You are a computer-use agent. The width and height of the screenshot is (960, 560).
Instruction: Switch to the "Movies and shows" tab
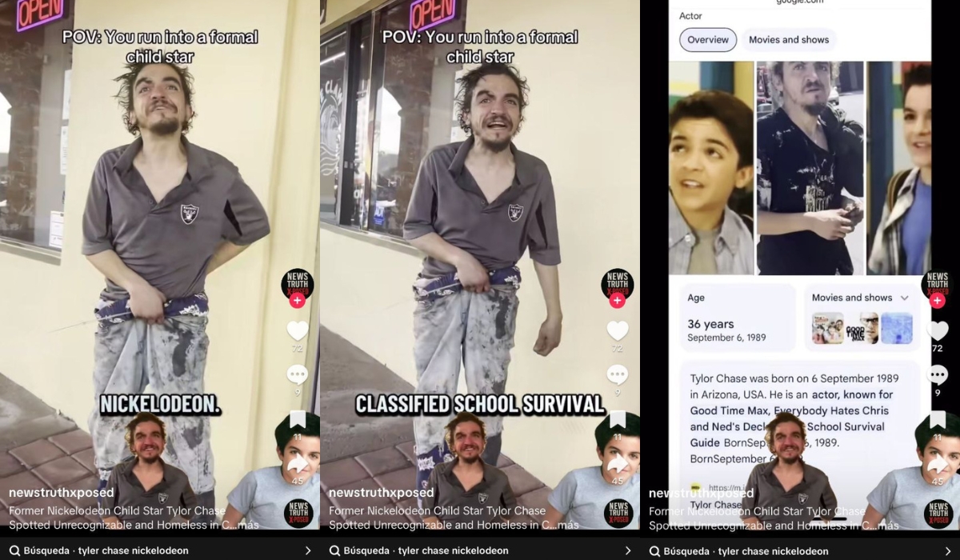(x=789, y=40)
